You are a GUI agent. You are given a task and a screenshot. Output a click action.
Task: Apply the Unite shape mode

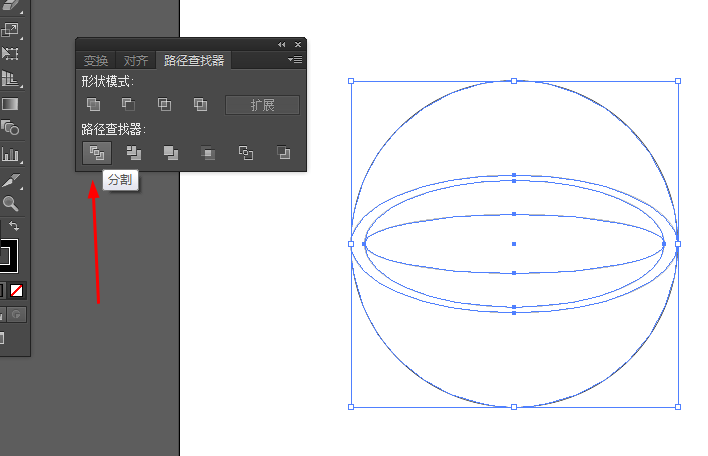[x=93, y=104]
